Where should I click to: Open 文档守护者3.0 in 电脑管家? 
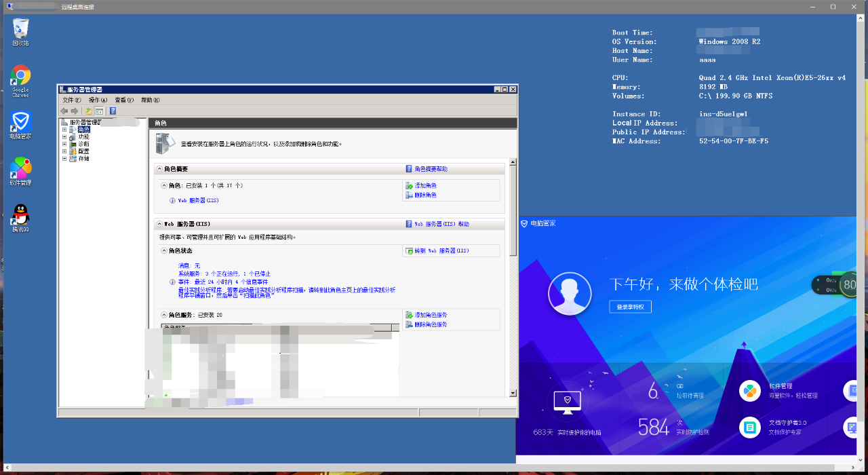750,427
